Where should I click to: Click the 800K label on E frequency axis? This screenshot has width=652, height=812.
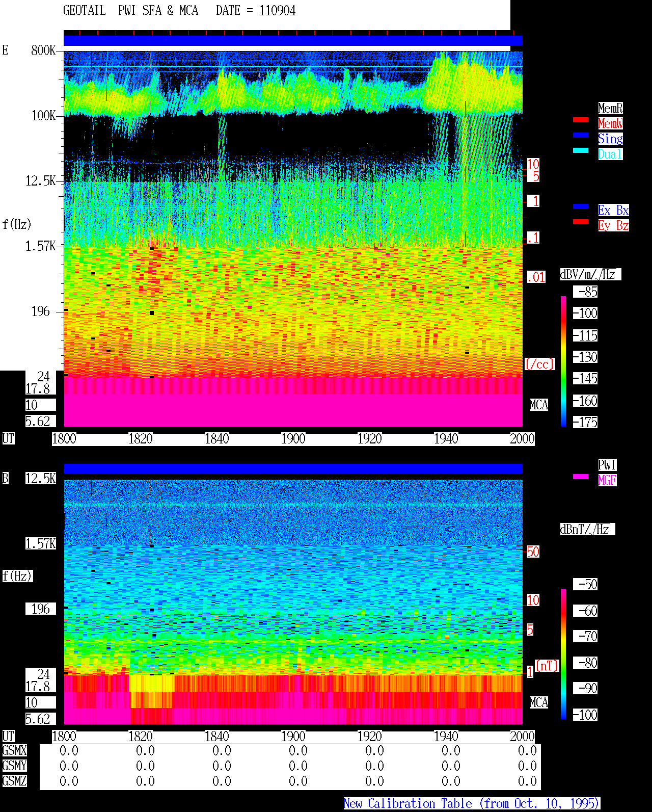tap(43, 50)
